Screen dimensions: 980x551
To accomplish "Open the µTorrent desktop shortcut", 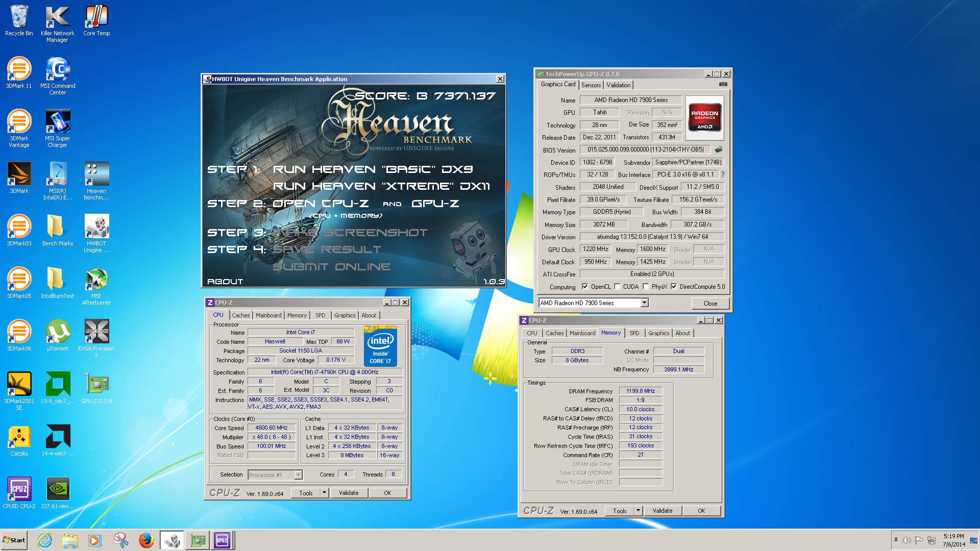I will pyautogui.click(x=57, y=336).
